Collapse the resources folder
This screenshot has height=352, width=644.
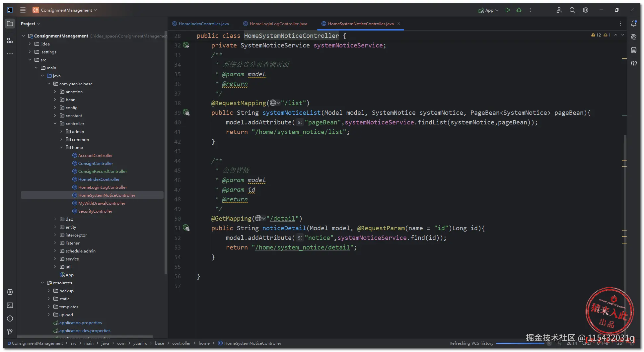point(42,283)
